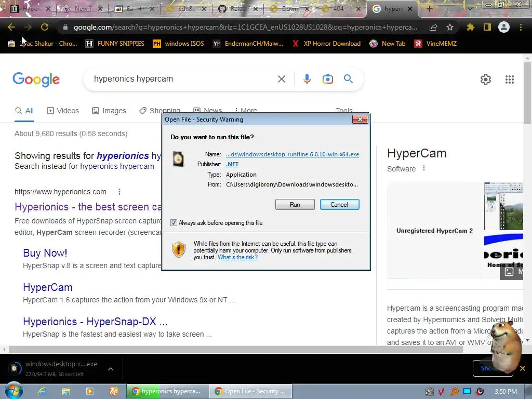The height and width of the screenshot is (399, 532).
Task: Open the side panel icon in Chrome toolbar
Action: [x=487, y=27]
